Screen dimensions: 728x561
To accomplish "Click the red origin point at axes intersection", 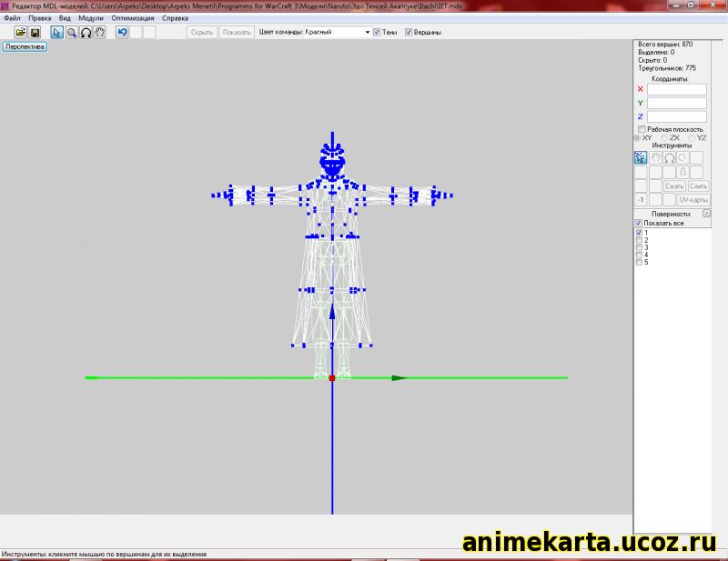I will point(332,378).
